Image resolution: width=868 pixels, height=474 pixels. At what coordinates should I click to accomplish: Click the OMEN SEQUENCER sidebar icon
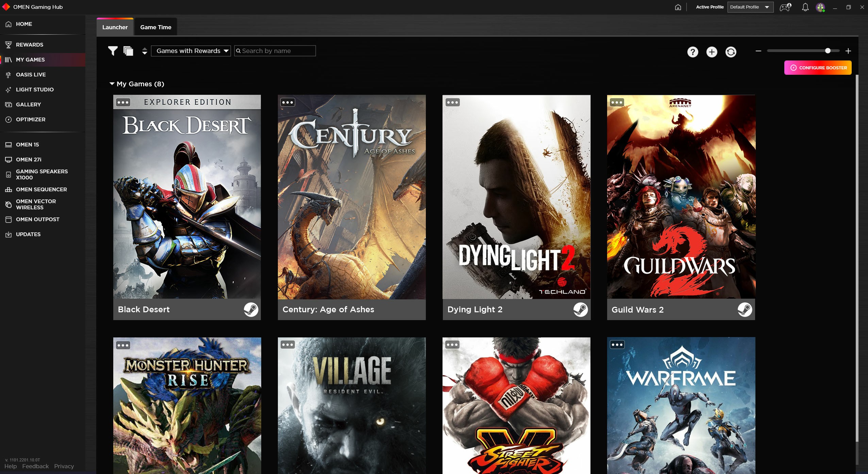coord(9,189)
